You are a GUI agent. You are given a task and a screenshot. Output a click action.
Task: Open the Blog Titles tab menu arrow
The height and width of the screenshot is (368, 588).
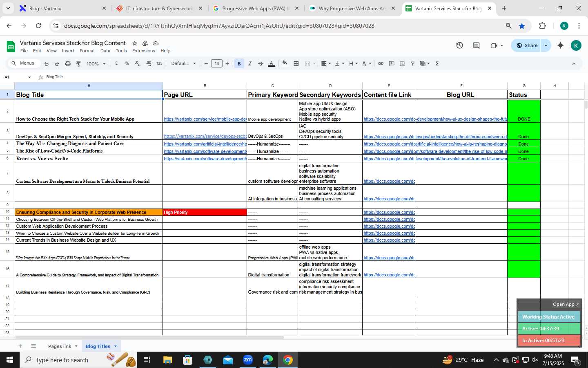coord(116,346)
